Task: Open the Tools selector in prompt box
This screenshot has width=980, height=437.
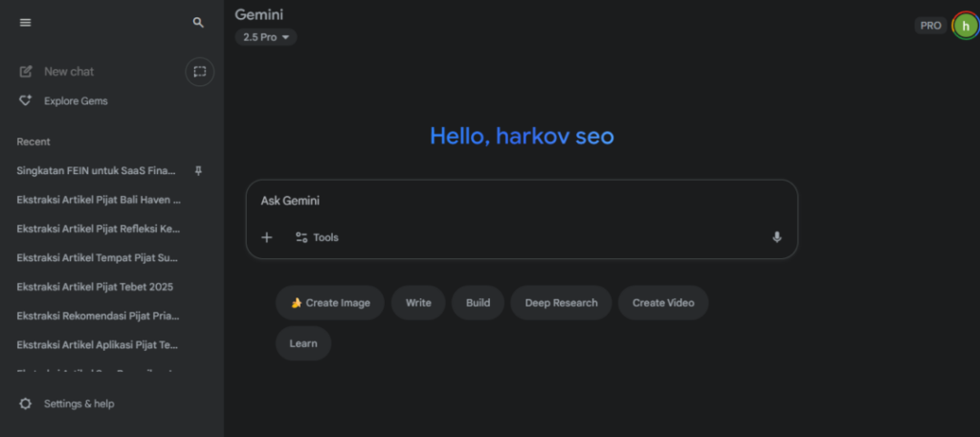Action: (317, 237)
